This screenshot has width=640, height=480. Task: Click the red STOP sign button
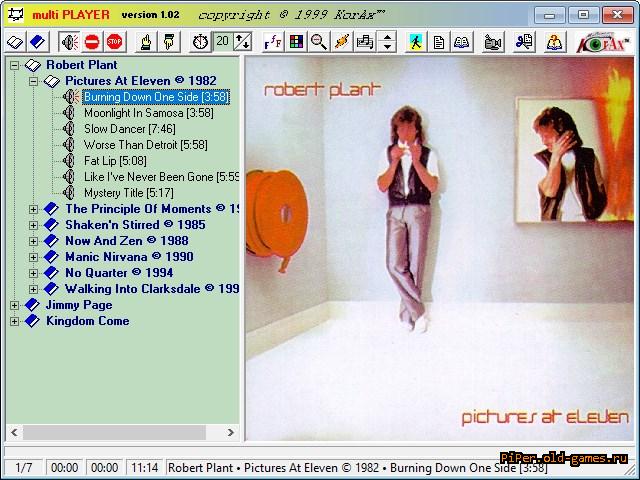tap(114, 42)
